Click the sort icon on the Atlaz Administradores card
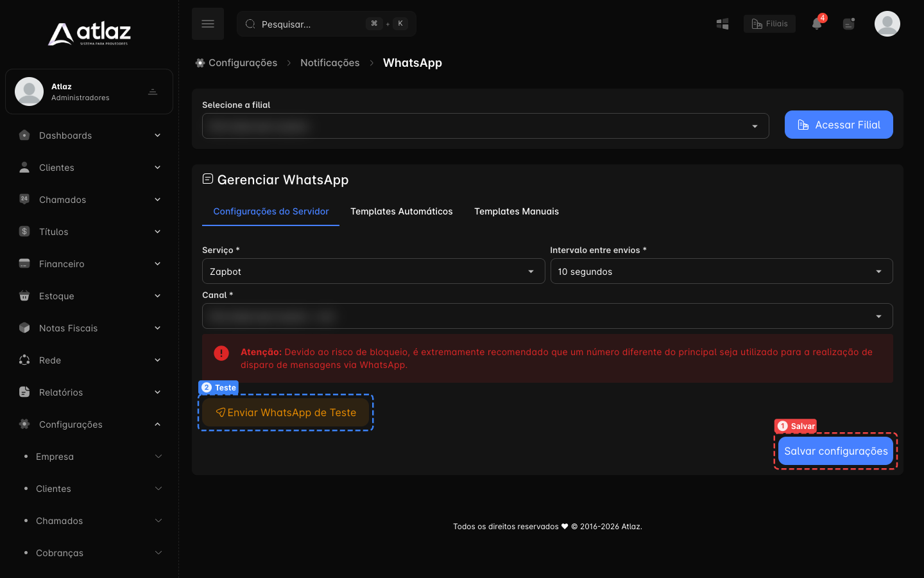This screenshot has width=924, height=578. click(153, 92)
